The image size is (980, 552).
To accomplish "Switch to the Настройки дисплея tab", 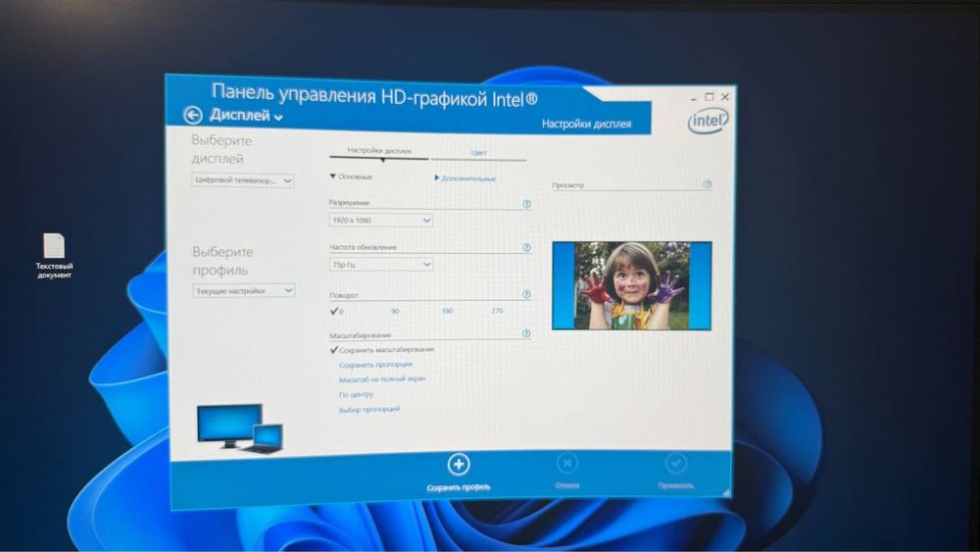I will tap(378, 151).
